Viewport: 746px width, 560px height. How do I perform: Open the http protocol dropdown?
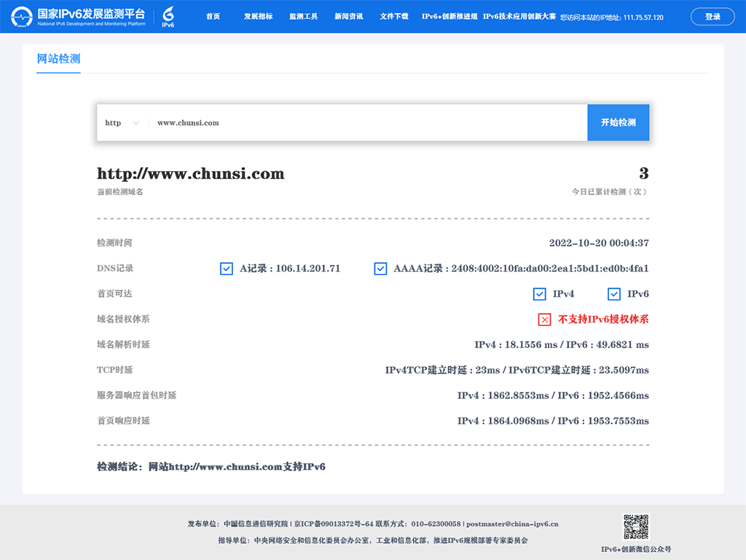pos(122,123)
